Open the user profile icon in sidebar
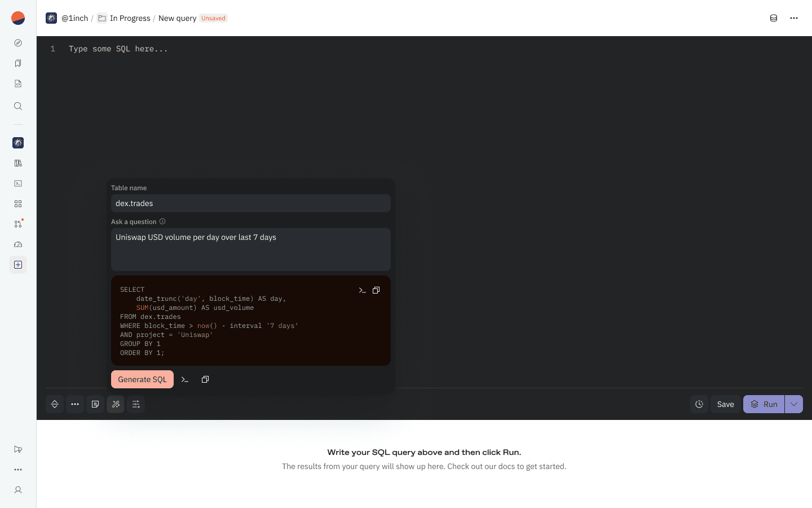This screenshot has width=812, height=508. tap(18, 490)
